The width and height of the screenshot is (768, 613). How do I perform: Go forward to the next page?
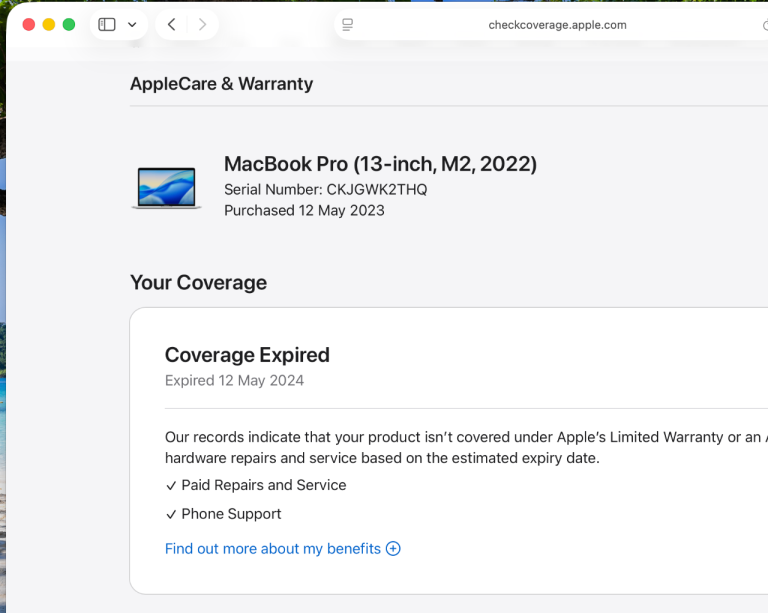tap(202, 24)
